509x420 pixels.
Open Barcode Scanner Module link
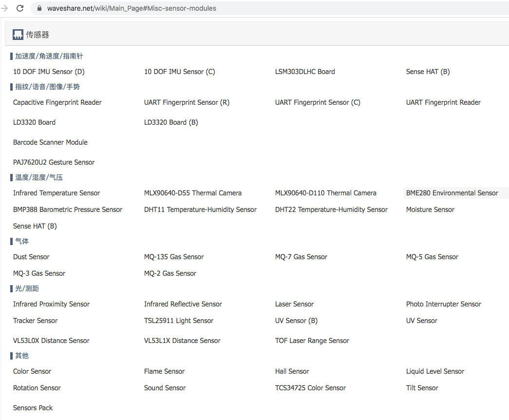click(x=50, y=142)
